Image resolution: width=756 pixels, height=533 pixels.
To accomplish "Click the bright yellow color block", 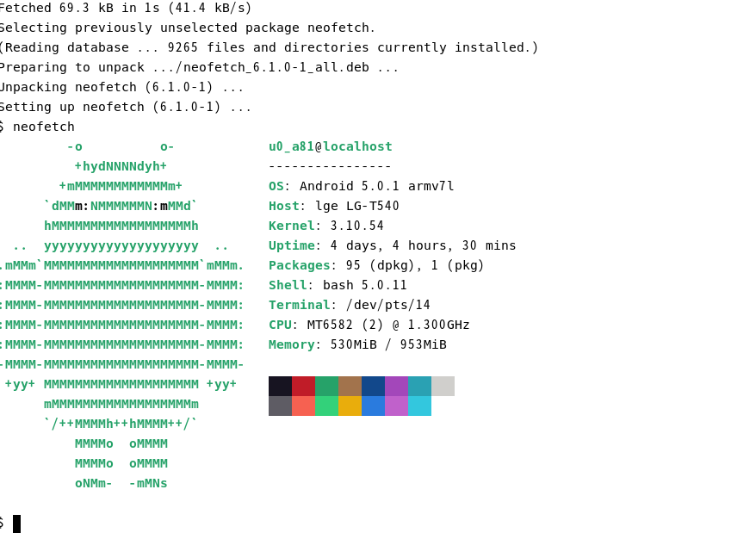I will tap(350, 406).
